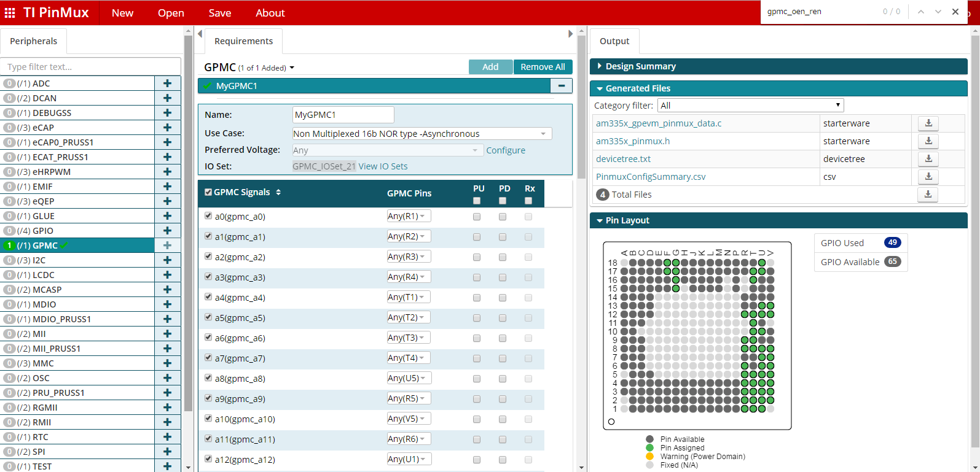Screen dimensions: 980x472
Task: Click the find bar search field
Action: (x=821, y=12)
